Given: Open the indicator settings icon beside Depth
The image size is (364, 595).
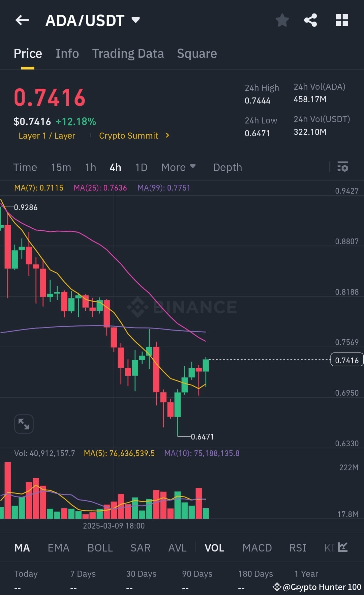Looking at the screenshot, I should (x=342, y=167).
